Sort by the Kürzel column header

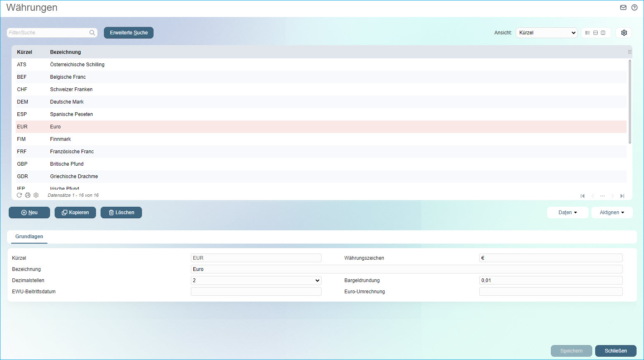click(x=24, y=52)
